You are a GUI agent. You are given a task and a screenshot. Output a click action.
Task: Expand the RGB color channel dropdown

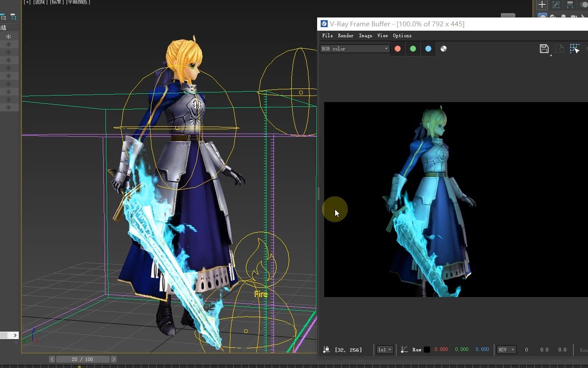355,49
